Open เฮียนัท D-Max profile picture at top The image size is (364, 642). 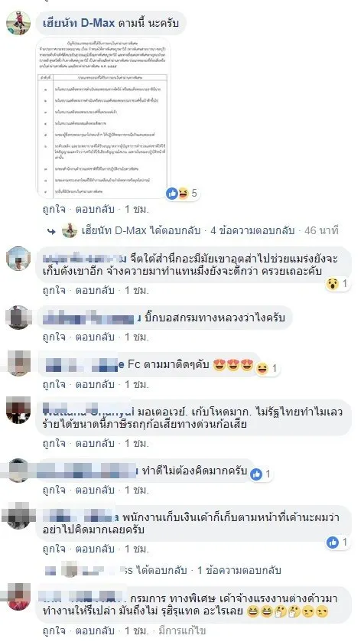coord(18,23)
